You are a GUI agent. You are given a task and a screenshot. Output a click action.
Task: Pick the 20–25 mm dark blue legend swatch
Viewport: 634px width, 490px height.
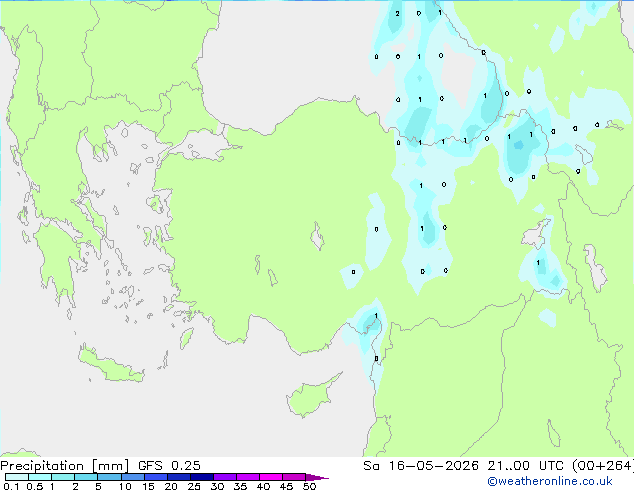[x=179, y=477]
